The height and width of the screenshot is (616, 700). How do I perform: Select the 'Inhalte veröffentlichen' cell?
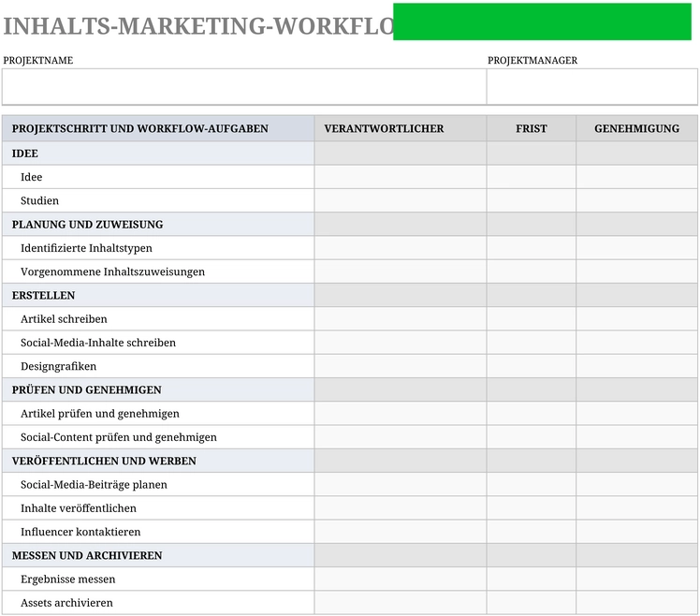click(x=158, y=508)
